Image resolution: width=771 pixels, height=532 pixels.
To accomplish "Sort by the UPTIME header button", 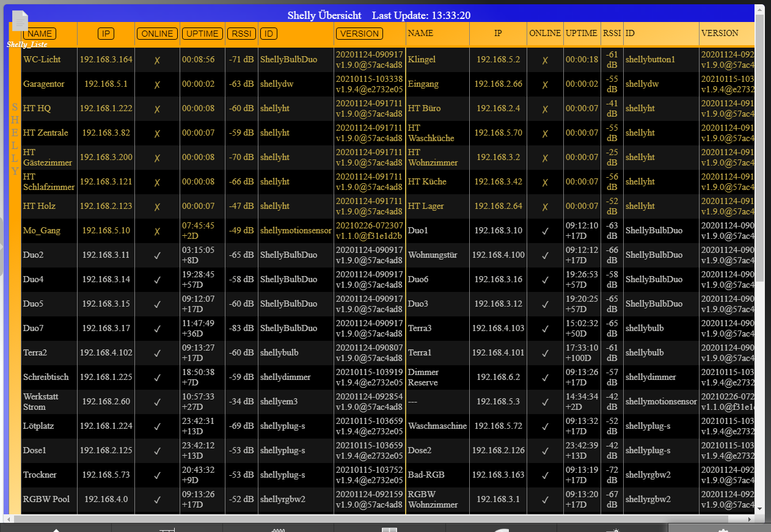I will pyautogui.click(x=202, y=34).
